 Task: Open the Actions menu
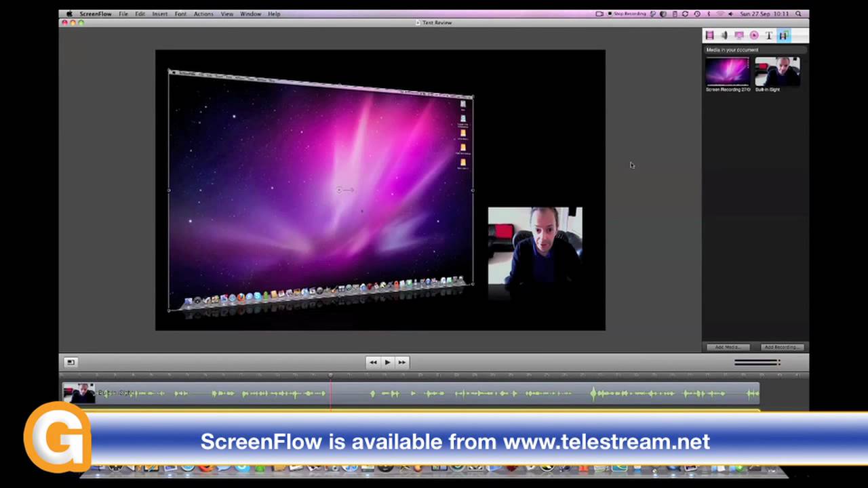tap(203, 14)
